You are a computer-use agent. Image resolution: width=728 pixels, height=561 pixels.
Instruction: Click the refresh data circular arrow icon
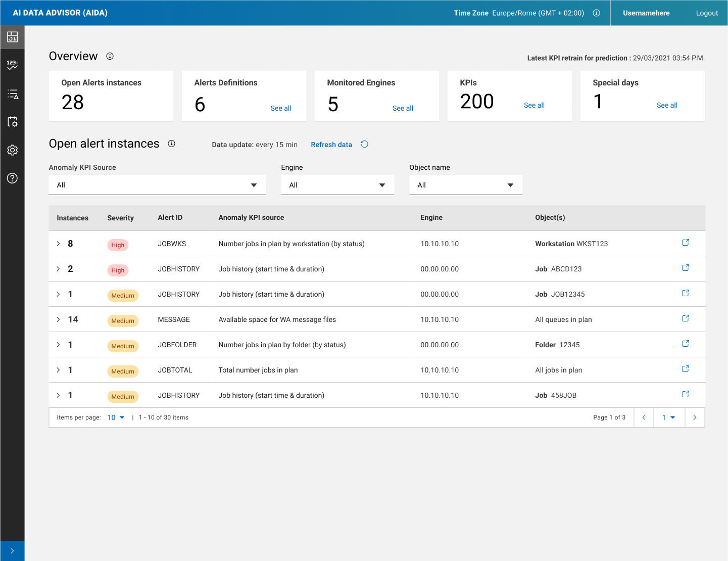pos(364,145)
